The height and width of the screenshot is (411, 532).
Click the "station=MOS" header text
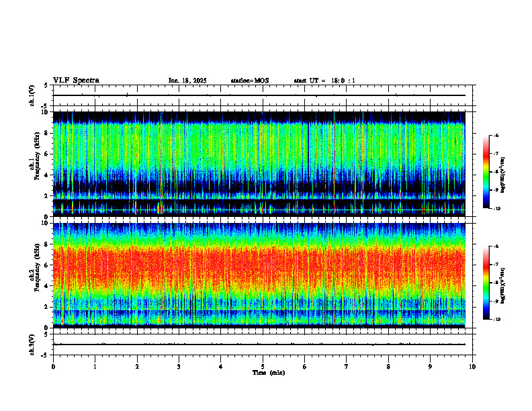250,81
